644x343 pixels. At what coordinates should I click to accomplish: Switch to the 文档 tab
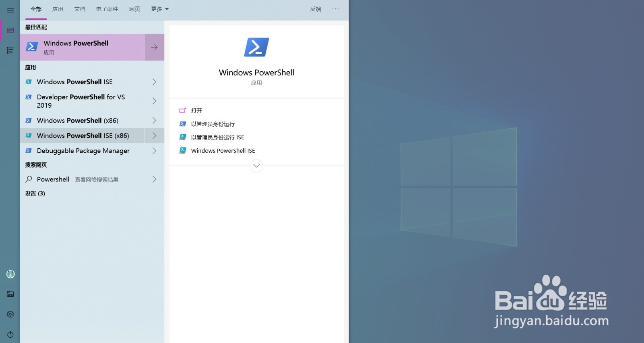(x=80, y=9)
